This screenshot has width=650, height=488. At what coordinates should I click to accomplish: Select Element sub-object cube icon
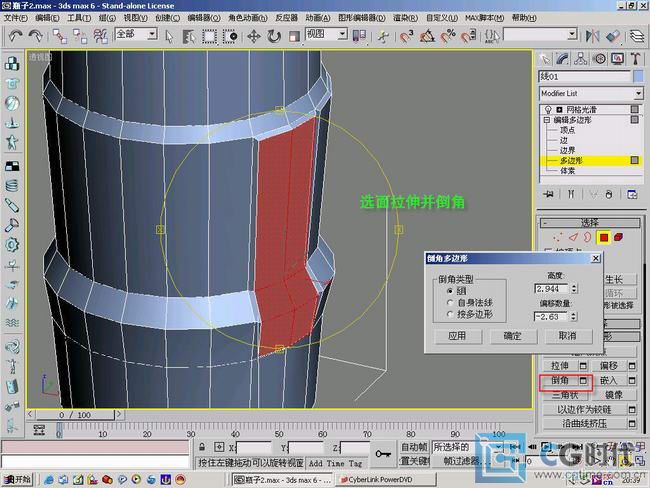[x=618, y=237]
